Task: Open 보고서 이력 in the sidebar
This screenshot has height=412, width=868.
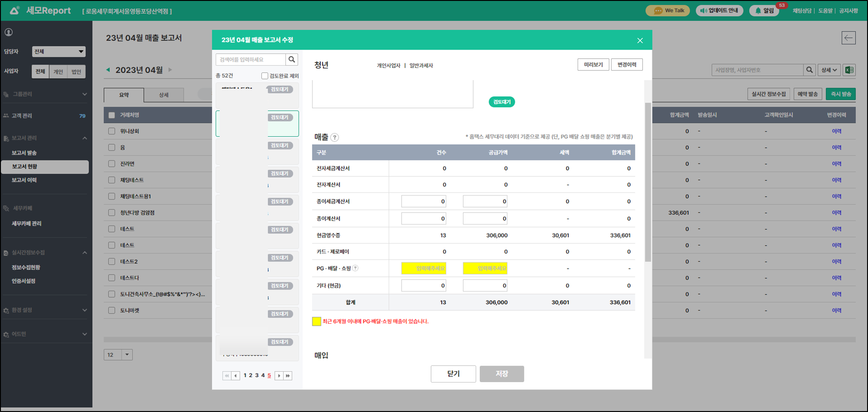Action: point(24,180)
